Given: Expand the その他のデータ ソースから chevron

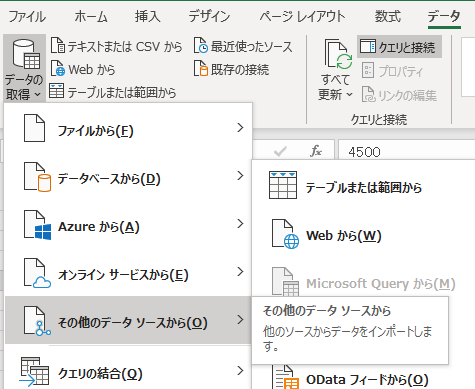Looking at the screenshot, I should click(x=240, y=319).
